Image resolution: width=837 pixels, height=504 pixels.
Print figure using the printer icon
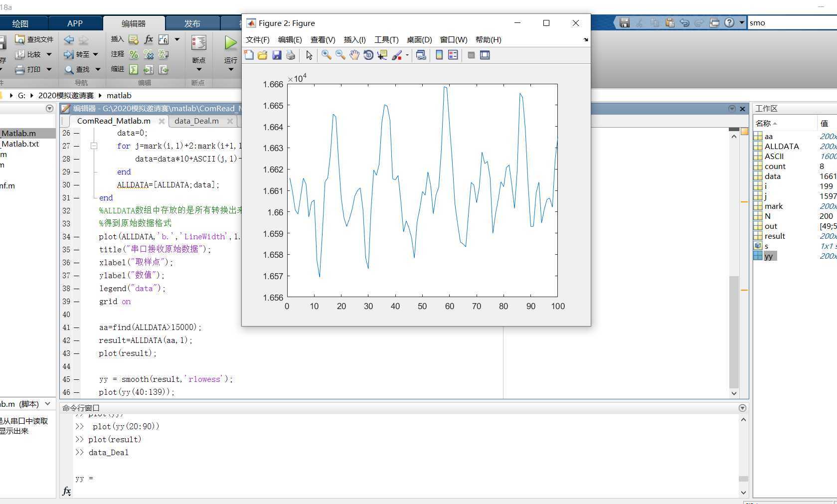[291, 55]
